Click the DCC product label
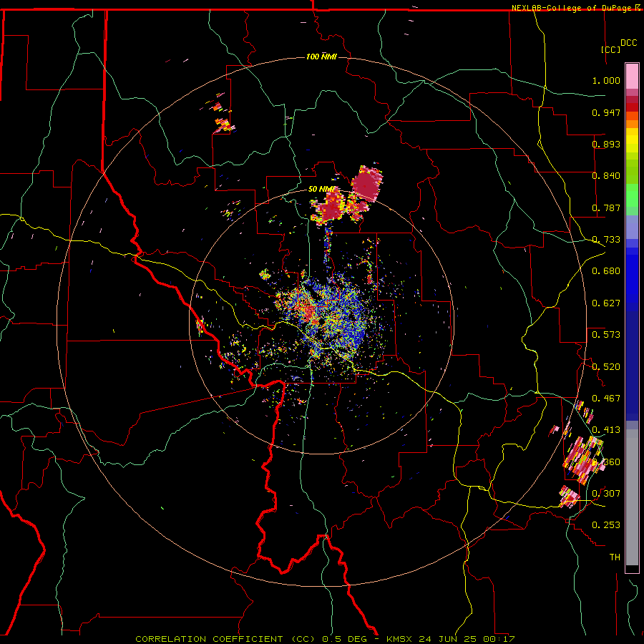 [x=628, y=43]
